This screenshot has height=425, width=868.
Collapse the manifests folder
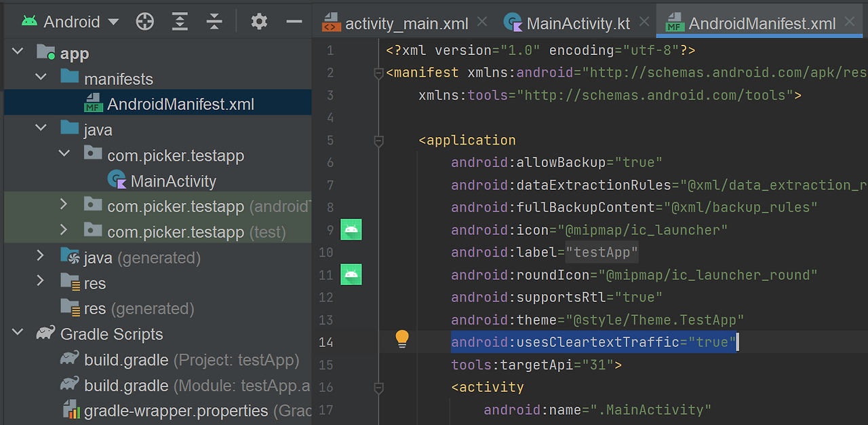(x=41, y=77)
